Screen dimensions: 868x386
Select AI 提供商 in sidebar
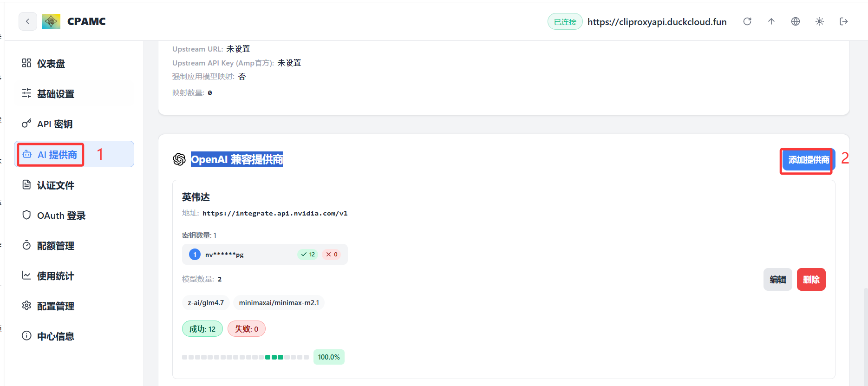click(x=74, y=154)
